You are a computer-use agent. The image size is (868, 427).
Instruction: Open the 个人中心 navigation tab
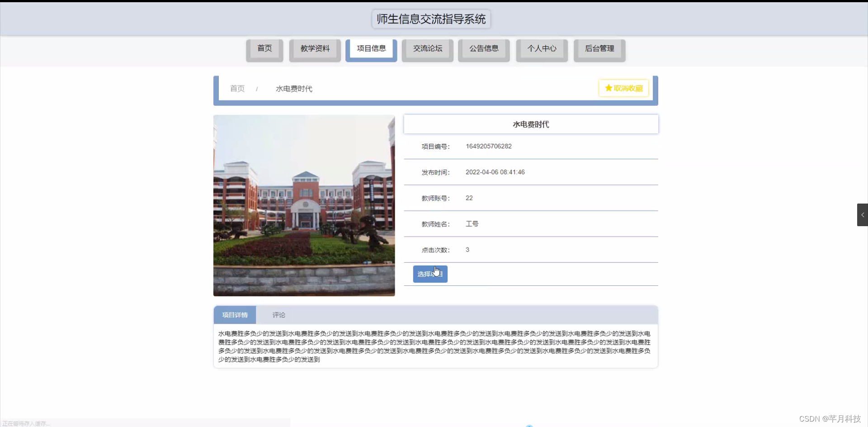(542, 48)
